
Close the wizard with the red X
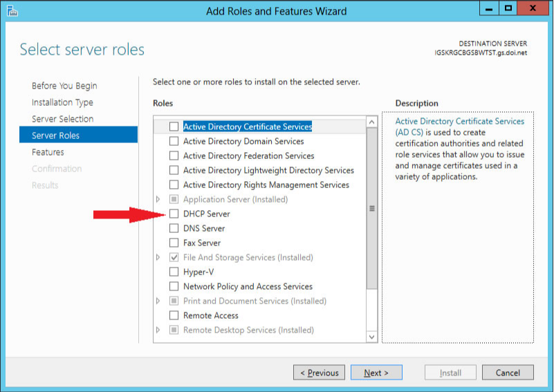coord(533,8)
